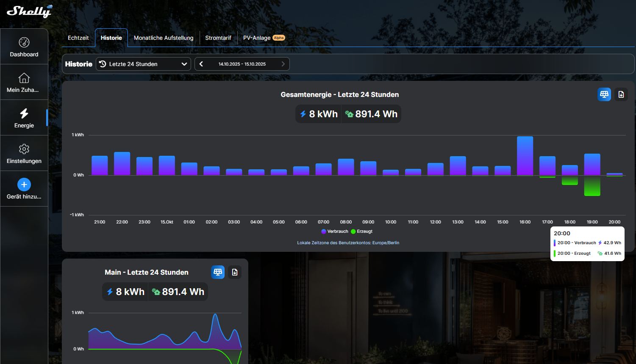The height and width of the screenshot is (364, 636).
Task: Switch to the Echtzeit tab
Action: [78, 38]
